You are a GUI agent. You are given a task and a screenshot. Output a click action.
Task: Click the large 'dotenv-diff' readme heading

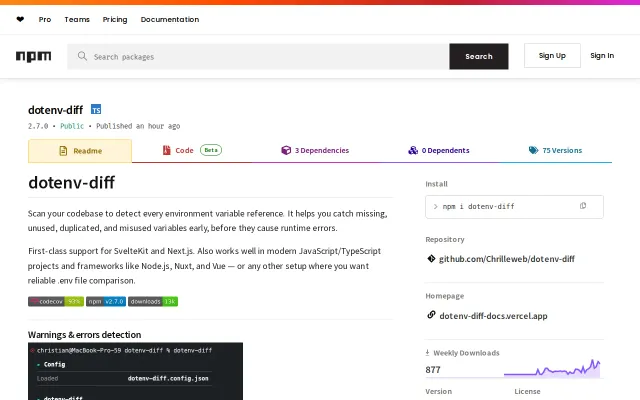coord(71,182)
